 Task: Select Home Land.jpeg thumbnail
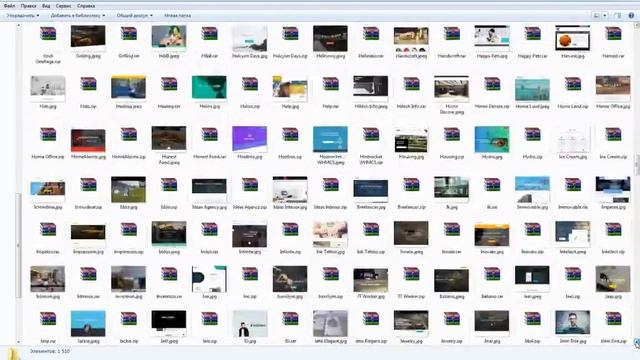pos(532,89)
